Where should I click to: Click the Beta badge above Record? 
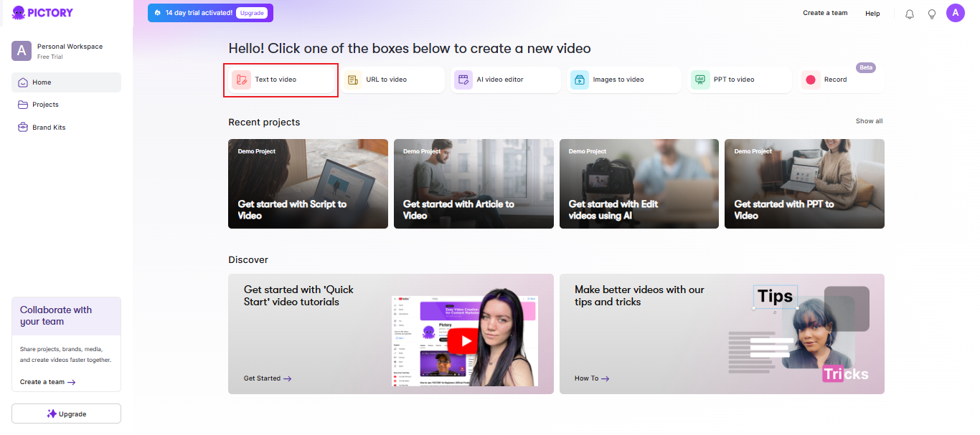(866, 67)
